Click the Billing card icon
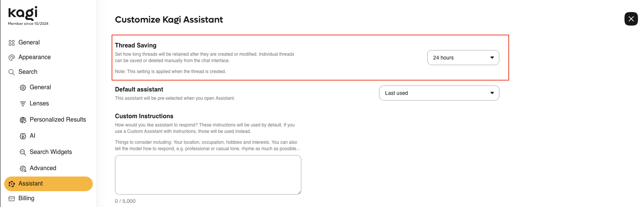This screenshot has width=644, height=207. click(x=12, y=199)
